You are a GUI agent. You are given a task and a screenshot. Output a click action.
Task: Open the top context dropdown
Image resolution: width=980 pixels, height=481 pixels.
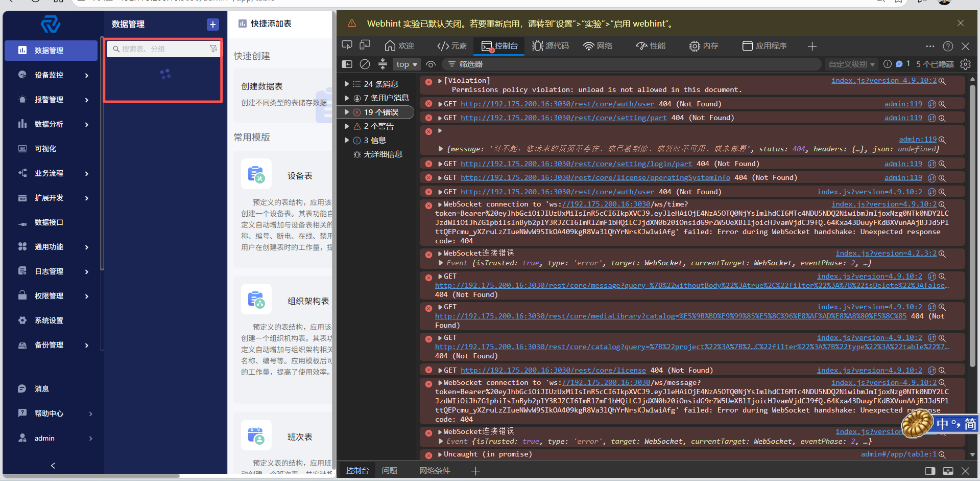click(407, 64)
